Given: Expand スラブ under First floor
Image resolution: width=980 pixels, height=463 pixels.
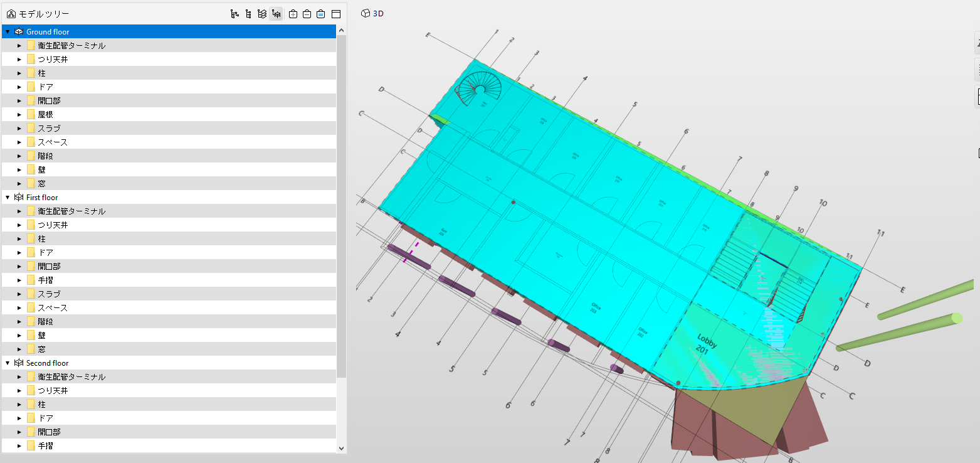Looking at the screenshot, I should click(x=19, y=294).
